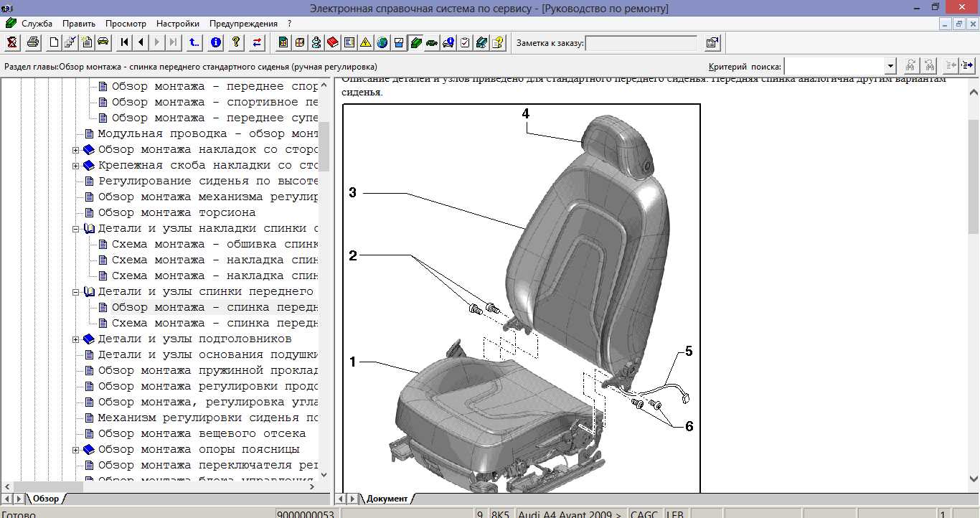Screen dimensions: 980x518
Task: Jump to first page with the arrow-bar icon
Action: pos(124,42)
